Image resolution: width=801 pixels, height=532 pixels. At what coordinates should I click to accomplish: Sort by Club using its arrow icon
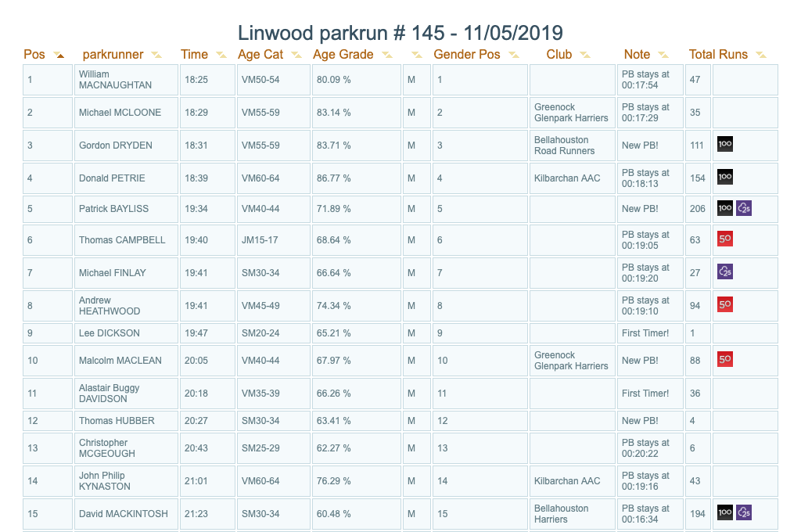[585, 56]
